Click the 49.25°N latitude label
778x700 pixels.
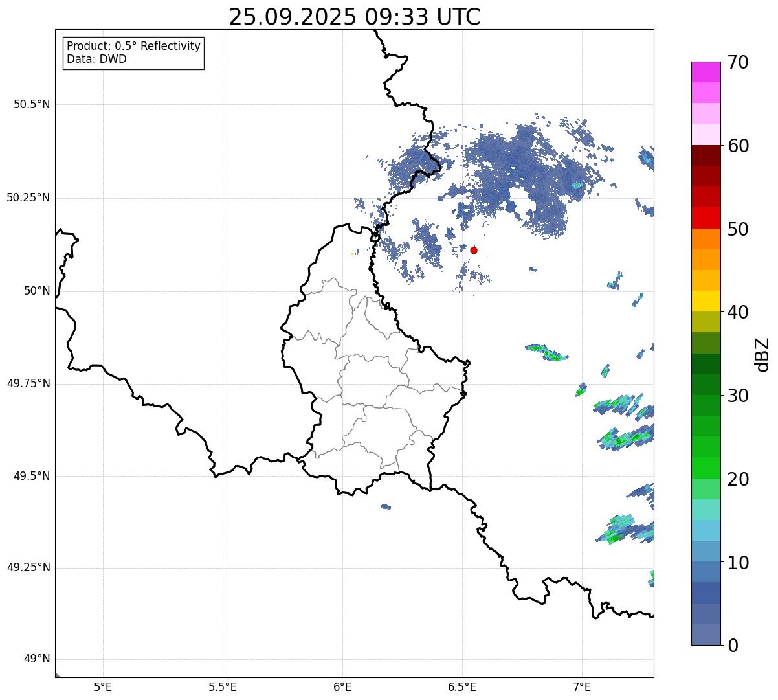pyautogui.click(x=28, y=567)
